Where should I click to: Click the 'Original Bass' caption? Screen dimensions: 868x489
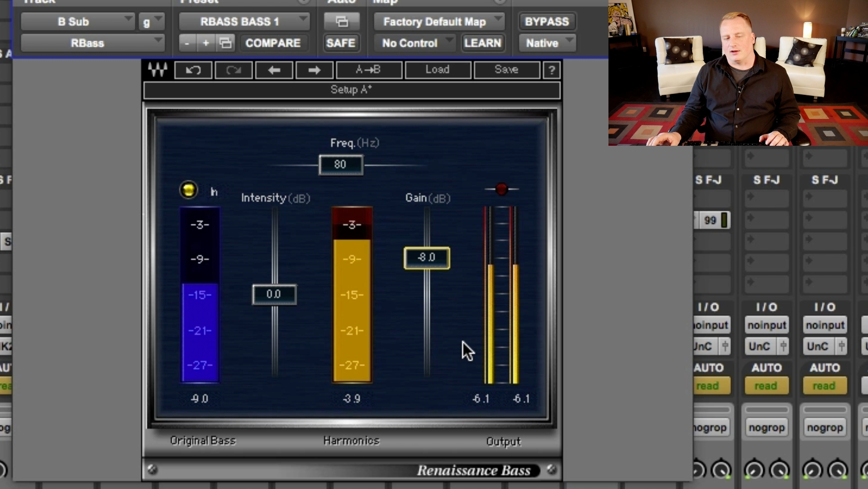[203, 441]
